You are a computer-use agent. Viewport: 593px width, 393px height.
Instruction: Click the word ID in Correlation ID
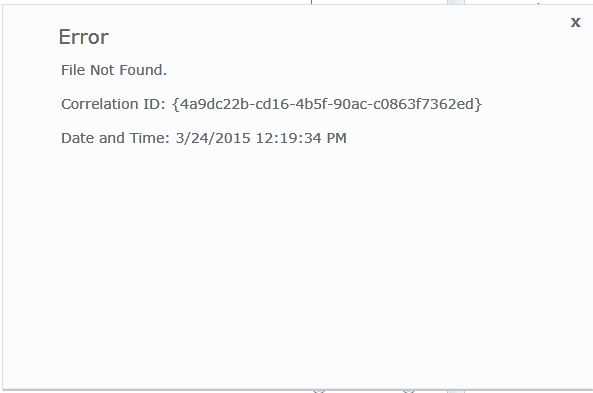[154, 104]
